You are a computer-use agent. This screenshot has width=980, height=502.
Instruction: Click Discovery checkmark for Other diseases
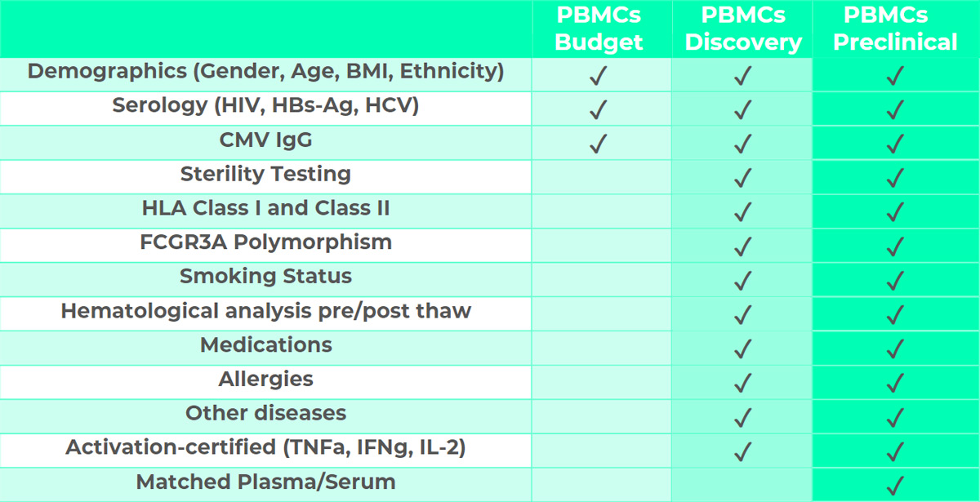click(742, 417)
